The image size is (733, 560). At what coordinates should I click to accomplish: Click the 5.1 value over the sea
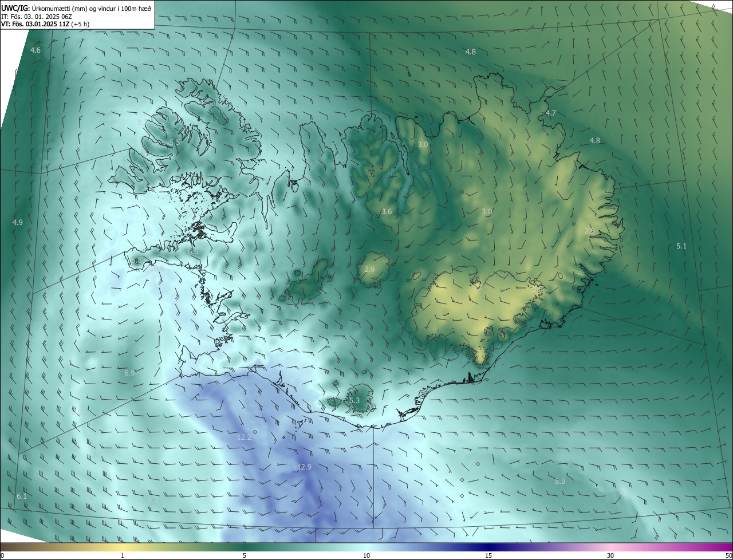click(681, 246)
